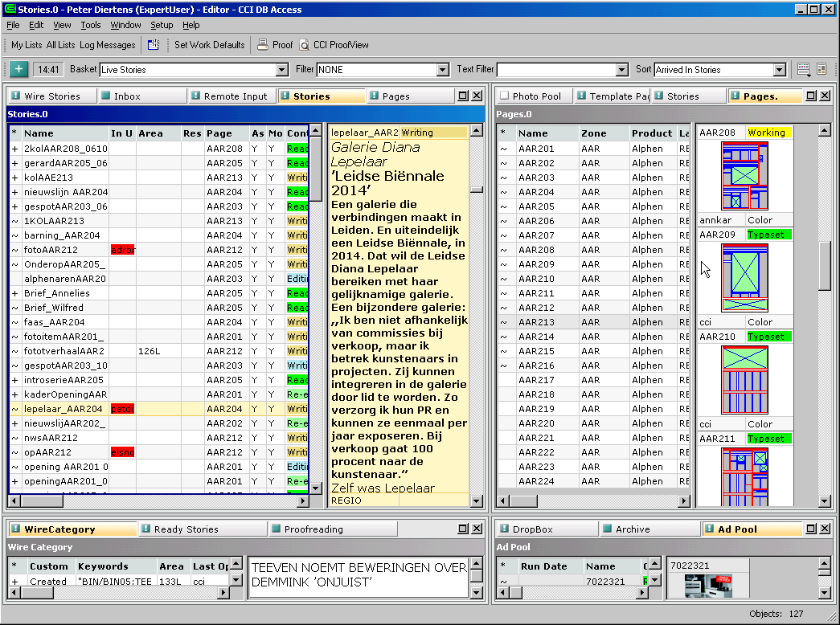
Task: Click Set Work Defaults button
Action: 209,45
